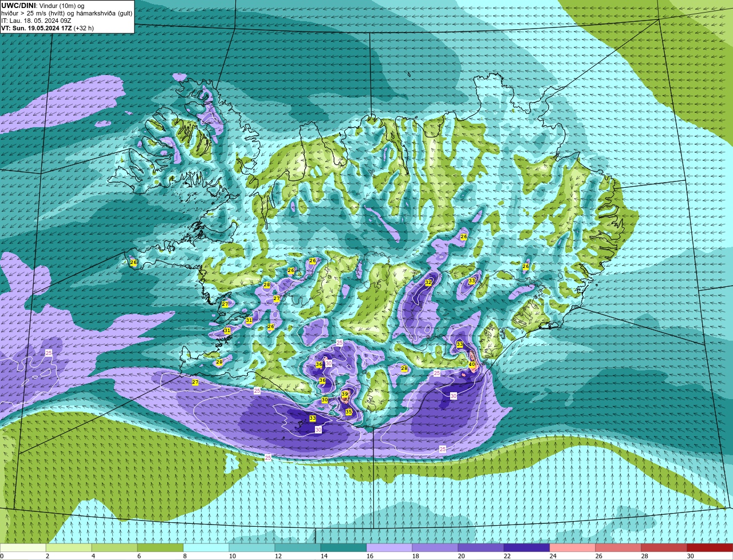Click the yellow '39' maximum gust marker
The height and width of the screenshot is (560, 733).
345,394
